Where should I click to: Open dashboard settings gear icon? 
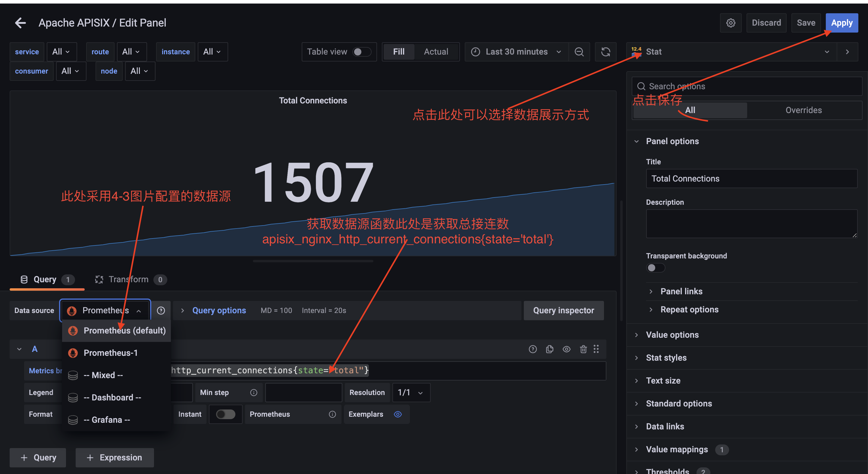[731, 23]
